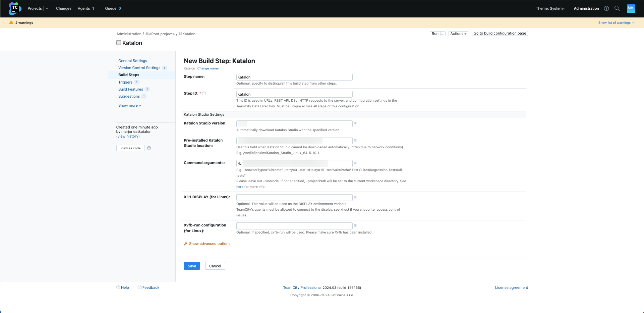This screenshot has height=313, width=644.
Task: Click the parameter picker icon beside Katalon Studio version
Action: [356, 123]
